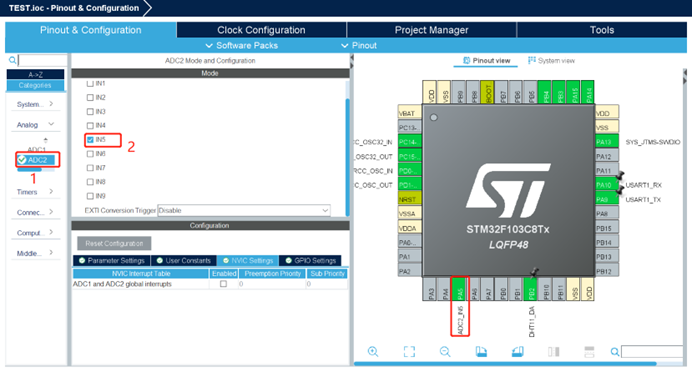Expand the Timers category
Screen dimensions: 692x372
[35, 192]
